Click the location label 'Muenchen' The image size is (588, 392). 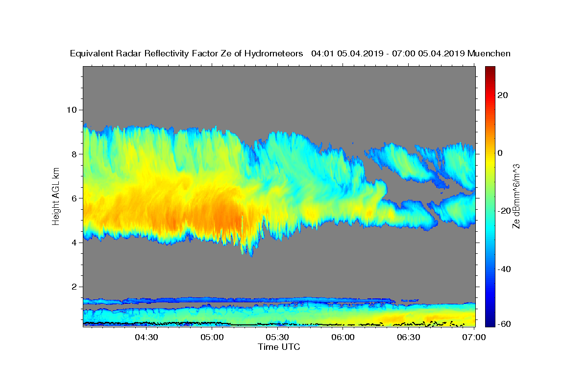point(489,53)
